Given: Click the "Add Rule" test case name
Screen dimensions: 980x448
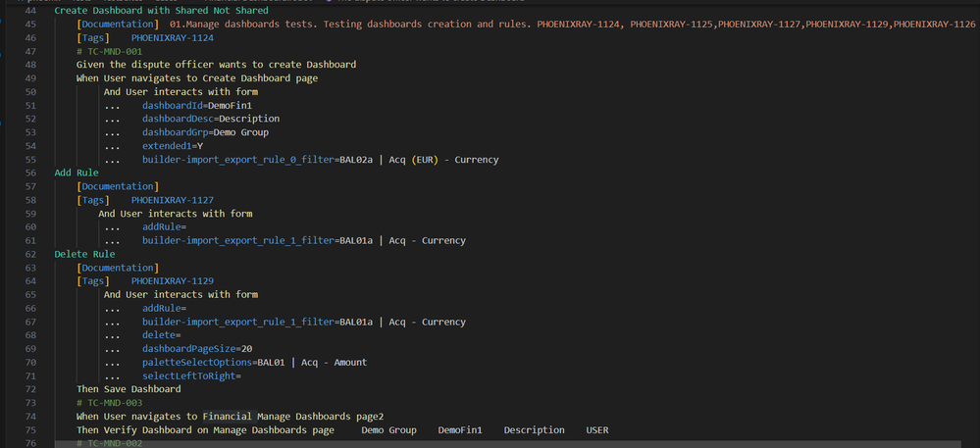Looking at the screenshot, I should (77, 174).
